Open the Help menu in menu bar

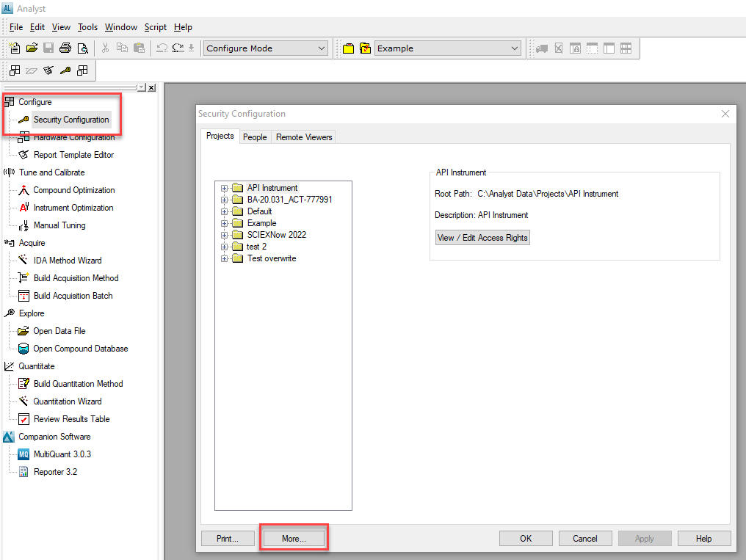tap(183, 27)
